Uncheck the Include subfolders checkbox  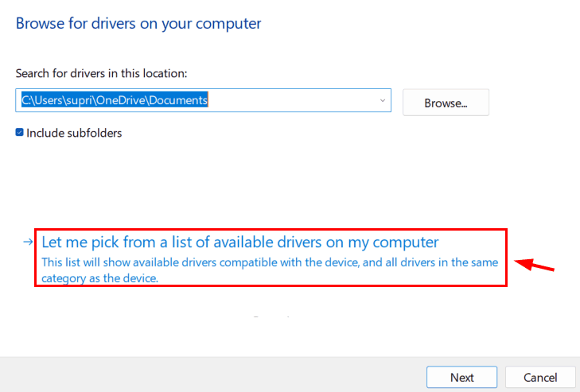tap(20, 133)
